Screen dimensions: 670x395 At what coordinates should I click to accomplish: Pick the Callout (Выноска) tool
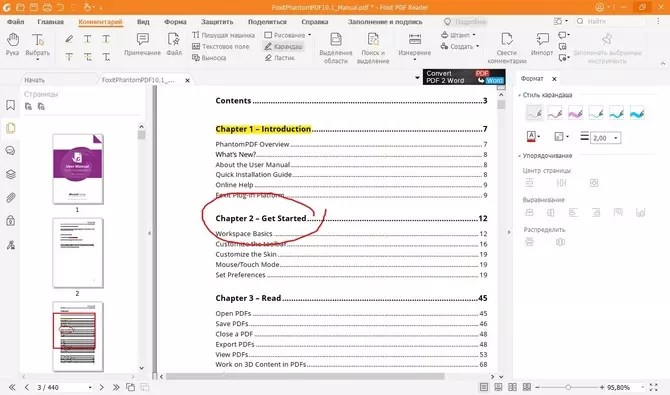pyautogui.click(x=209, y=57)
